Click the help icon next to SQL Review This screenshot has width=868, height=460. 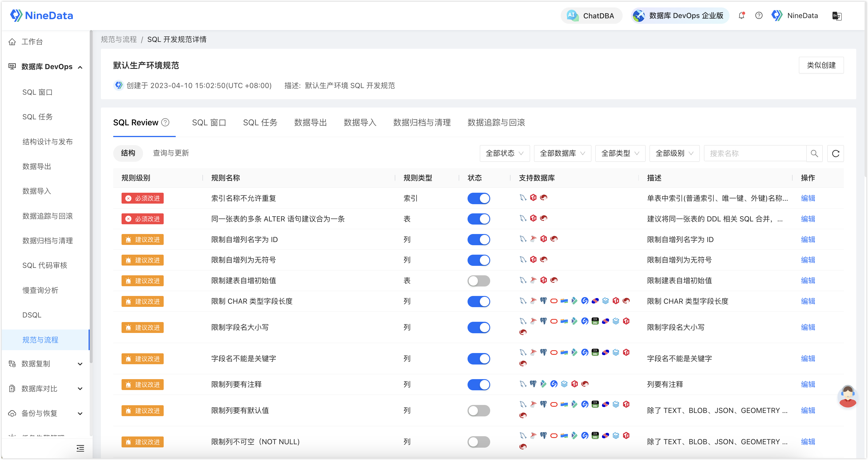click(x=165, y=122)
